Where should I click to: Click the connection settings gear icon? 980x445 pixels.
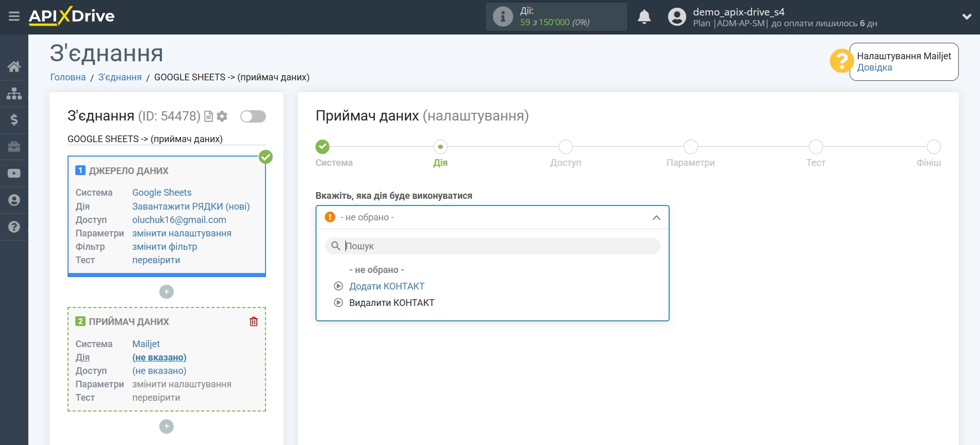[222, 116]
